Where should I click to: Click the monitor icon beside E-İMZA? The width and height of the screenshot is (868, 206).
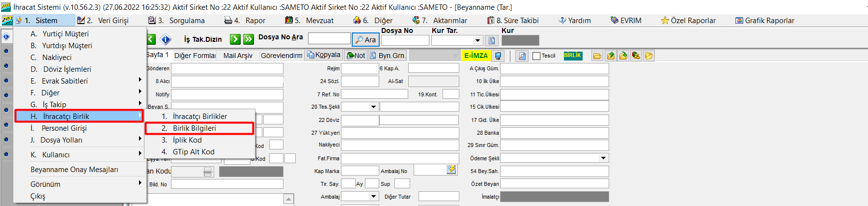499,56
